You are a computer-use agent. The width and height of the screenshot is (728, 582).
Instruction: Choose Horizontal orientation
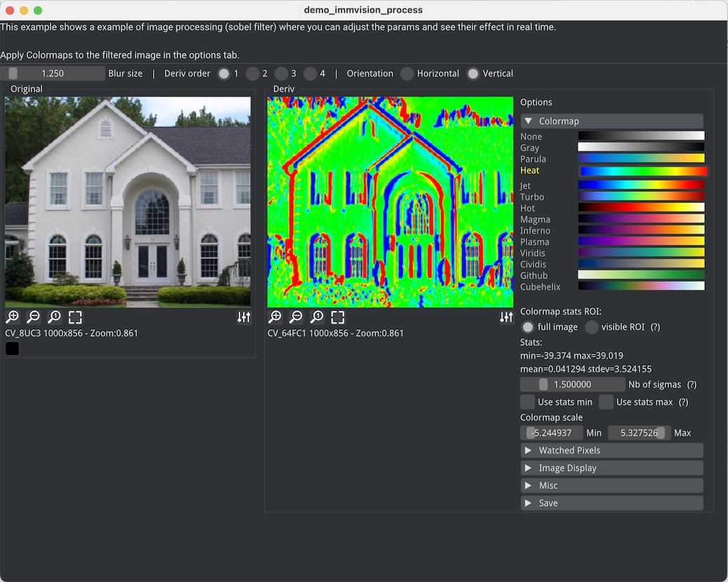pyautogui.click(x=408, y=73)
